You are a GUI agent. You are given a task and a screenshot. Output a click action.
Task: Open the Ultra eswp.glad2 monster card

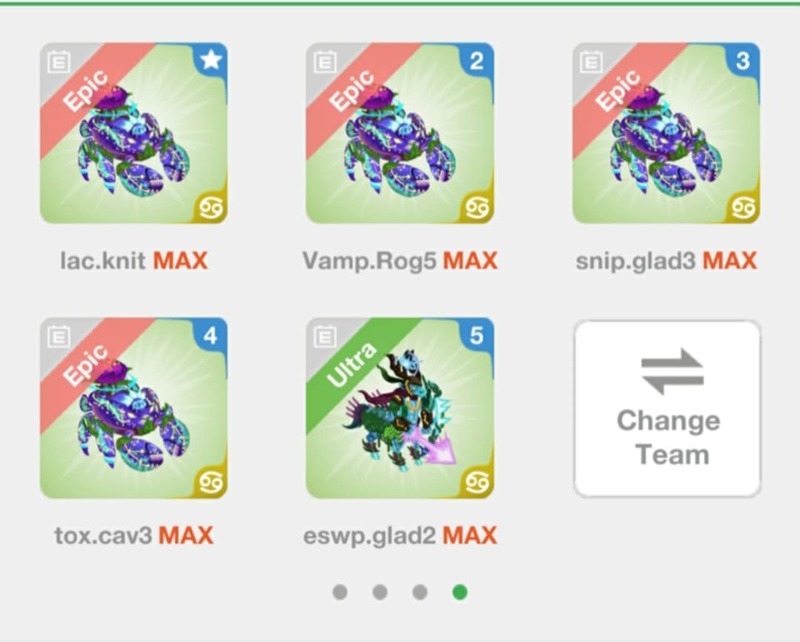click(x=400, y=408)
